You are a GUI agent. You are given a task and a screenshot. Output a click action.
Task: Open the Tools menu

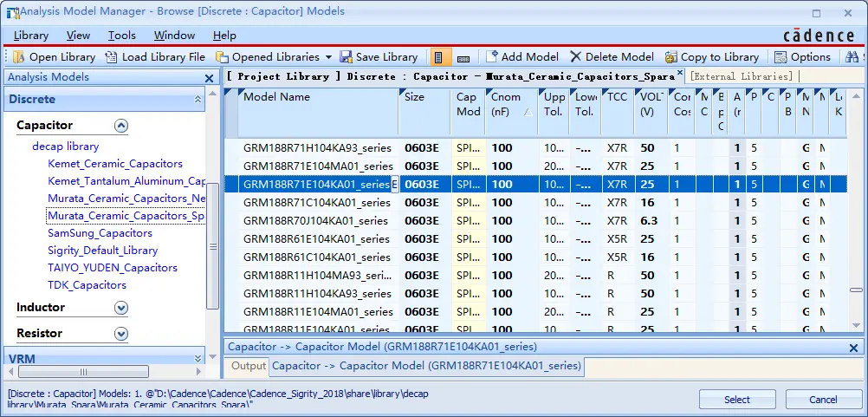click(122, 36)
